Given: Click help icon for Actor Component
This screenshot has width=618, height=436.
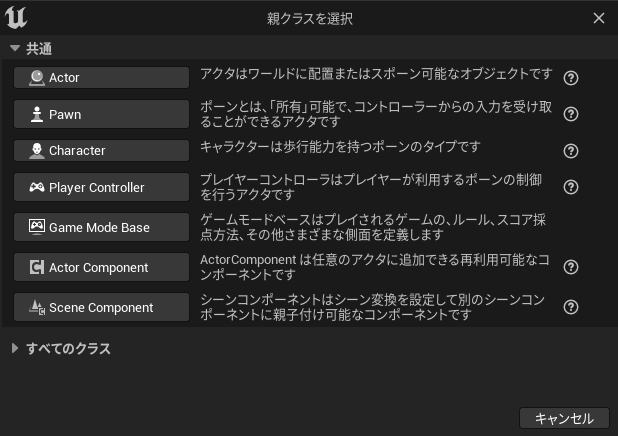Looking at the screenshot, I should tap(571, 267).
